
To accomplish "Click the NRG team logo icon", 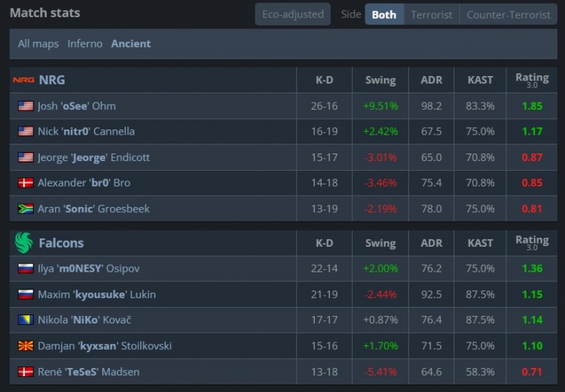I will click(23, 80).
